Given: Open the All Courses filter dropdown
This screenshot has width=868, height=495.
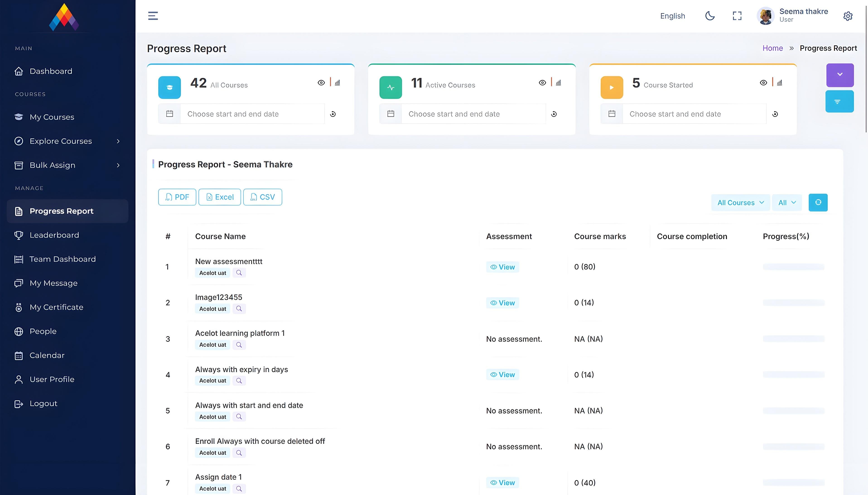Looking at the screenshot, I should click(740, 203).
